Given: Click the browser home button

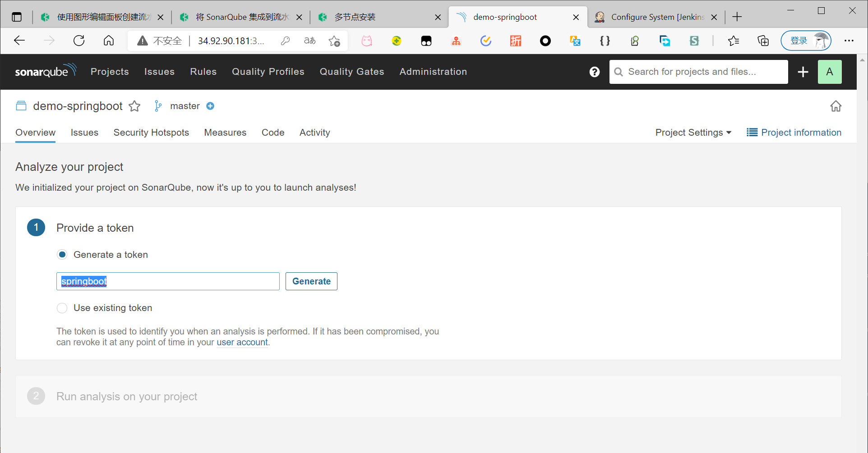Looking at the screenshot, I should 109,41.
